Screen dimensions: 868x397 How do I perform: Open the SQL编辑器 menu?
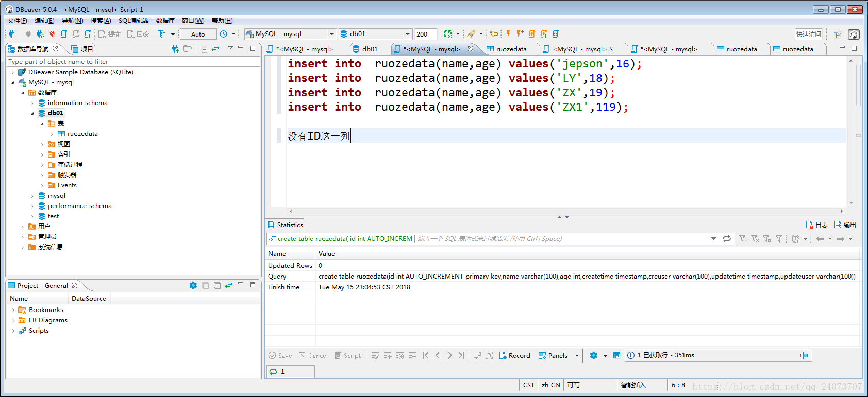pyautogui.click(x=133, y=21)
